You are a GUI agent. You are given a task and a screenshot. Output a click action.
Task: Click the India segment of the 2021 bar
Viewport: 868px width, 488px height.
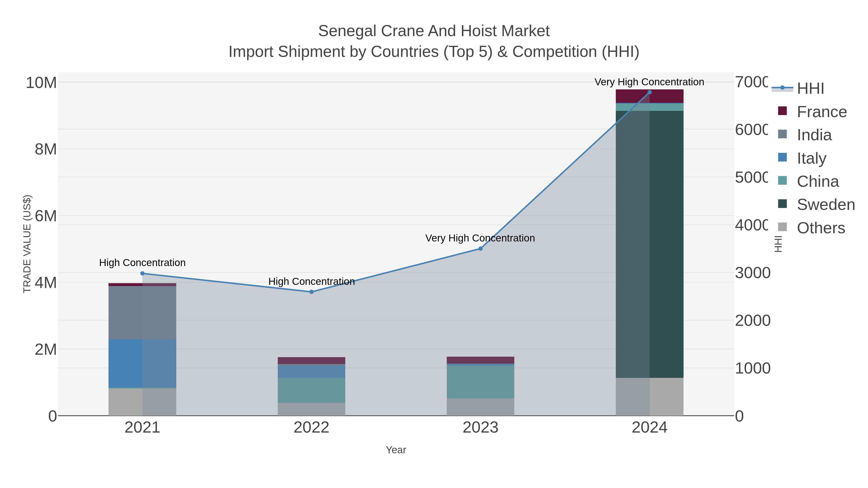coord(142,313)
